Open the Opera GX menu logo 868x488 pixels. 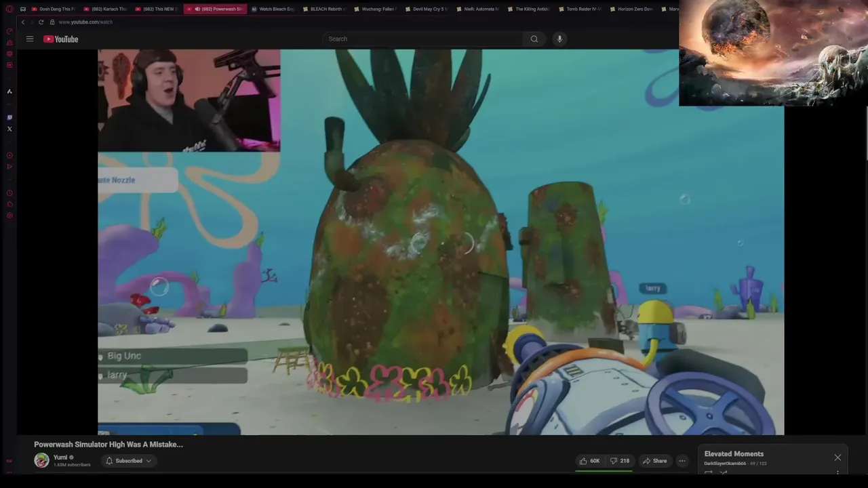pyautogui.click(x=9, y=9)
